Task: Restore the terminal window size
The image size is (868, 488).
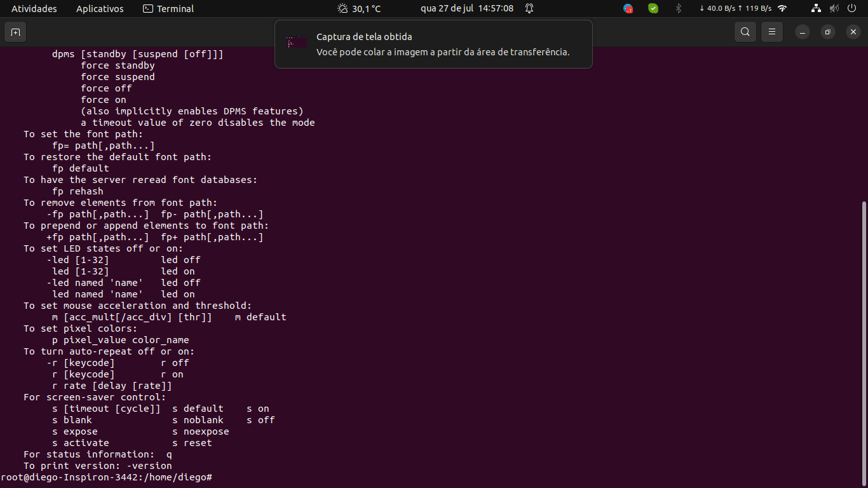Action: 828,32
